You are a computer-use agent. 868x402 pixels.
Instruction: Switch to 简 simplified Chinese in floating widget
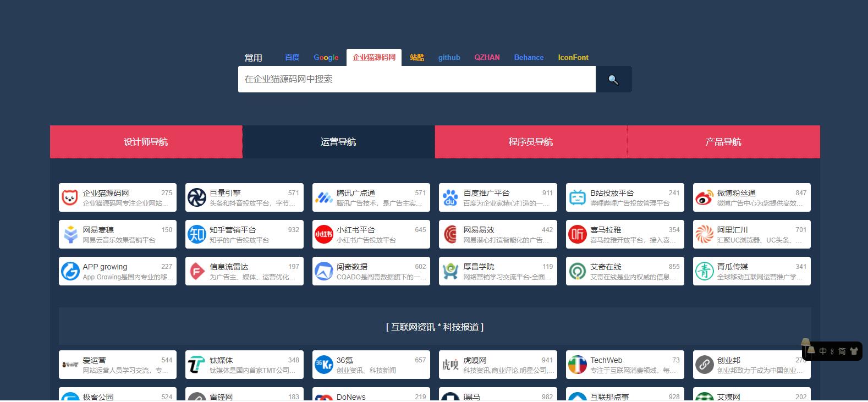point(842,351)
